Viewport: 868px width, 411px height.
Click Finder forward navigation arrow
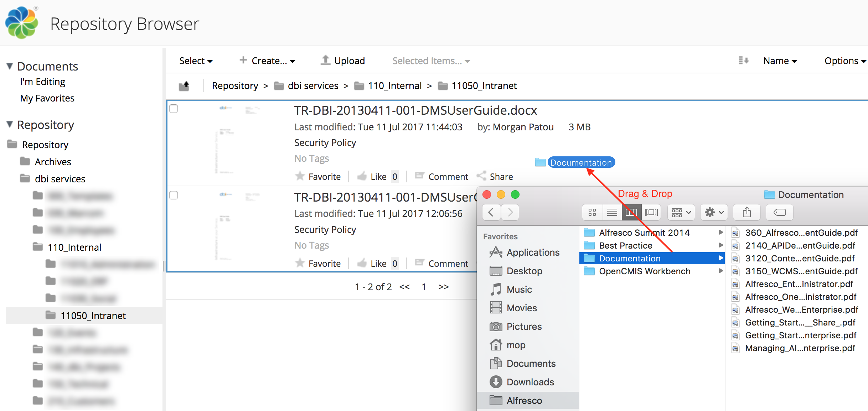coord(510,213)
